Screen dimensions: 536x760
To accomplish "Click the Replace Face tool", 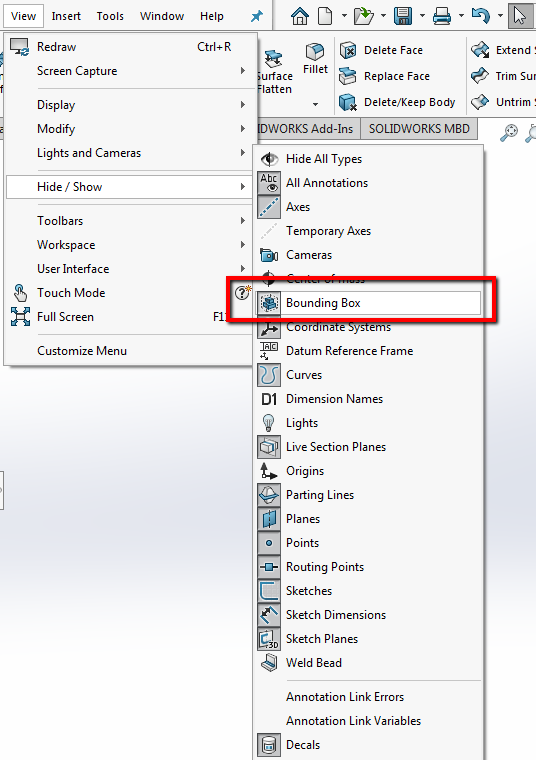I will click(x=385, y=76).
